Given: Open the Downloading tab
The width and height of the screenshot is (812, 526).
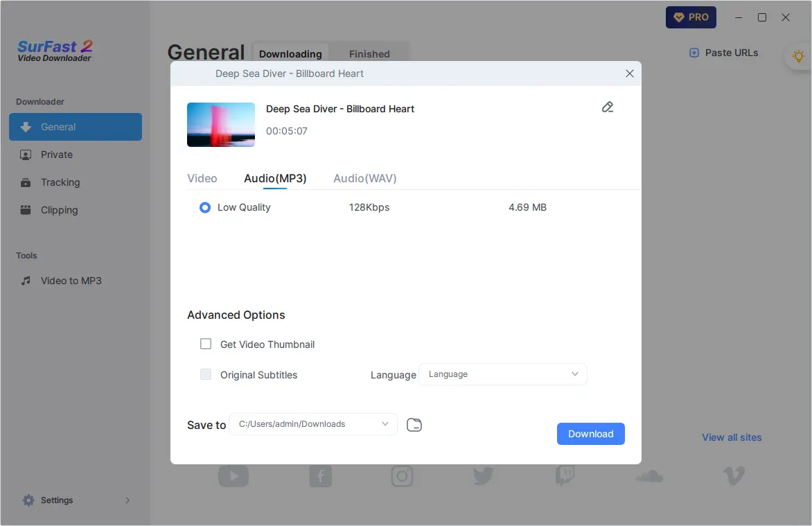Looking at the screenshot, I should tap(290, 54).
